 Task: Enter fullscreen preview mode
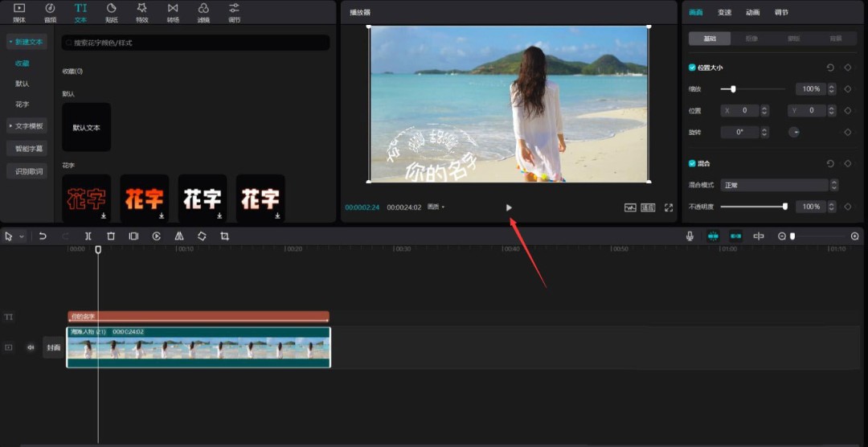(668, 207)
